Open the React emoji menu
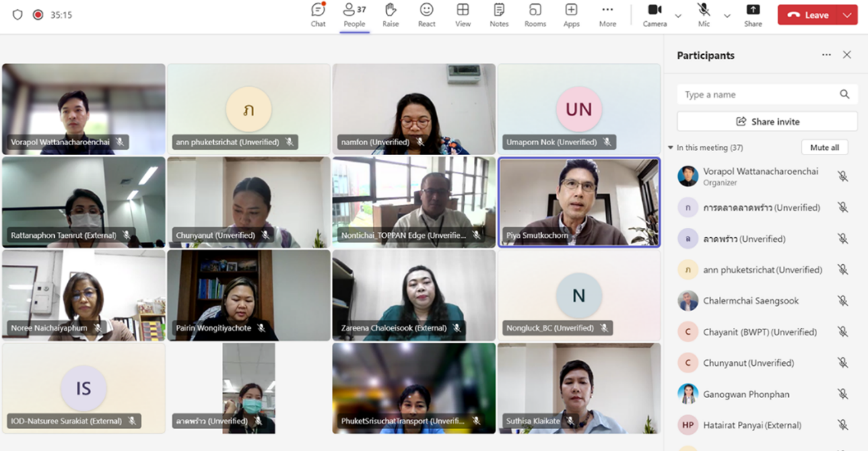868x451 pixels. click(x=426, y=15)
